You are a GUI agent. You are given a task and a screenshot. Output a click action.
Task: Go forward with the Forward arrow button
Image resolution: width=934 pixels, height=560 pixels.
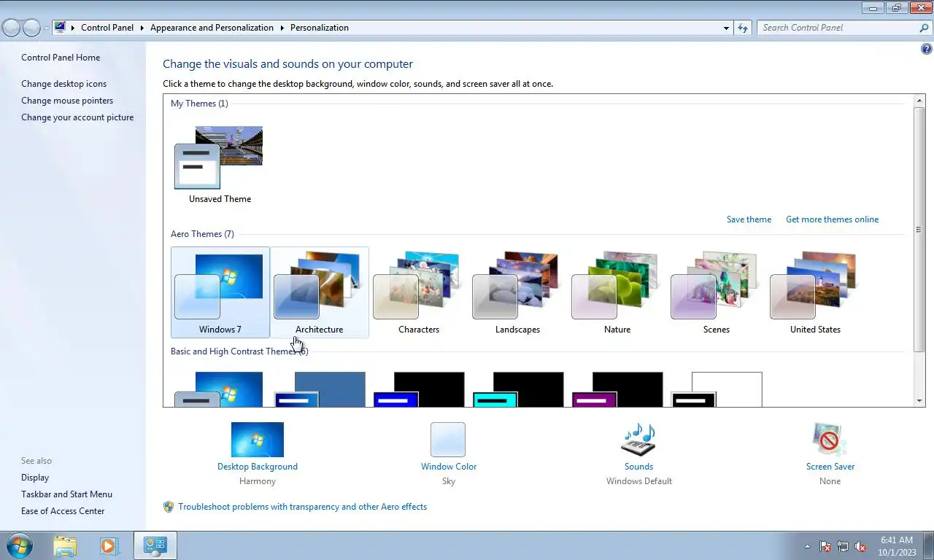(x=31, y=28)
